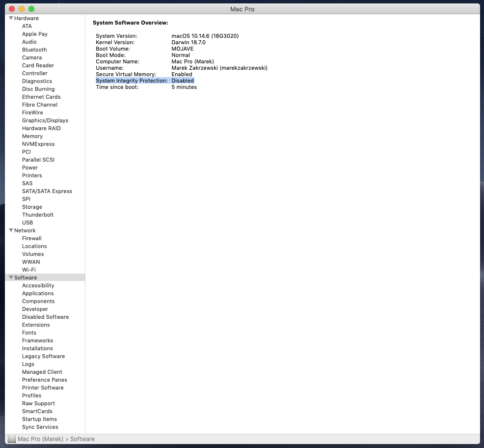Select the Network category label

[x=25, y=230]
